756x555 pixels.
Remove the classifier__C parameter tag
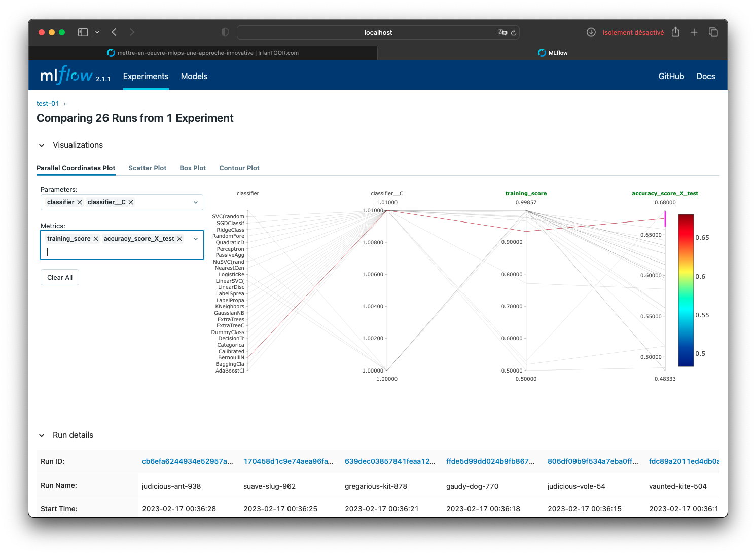[131, 202]
